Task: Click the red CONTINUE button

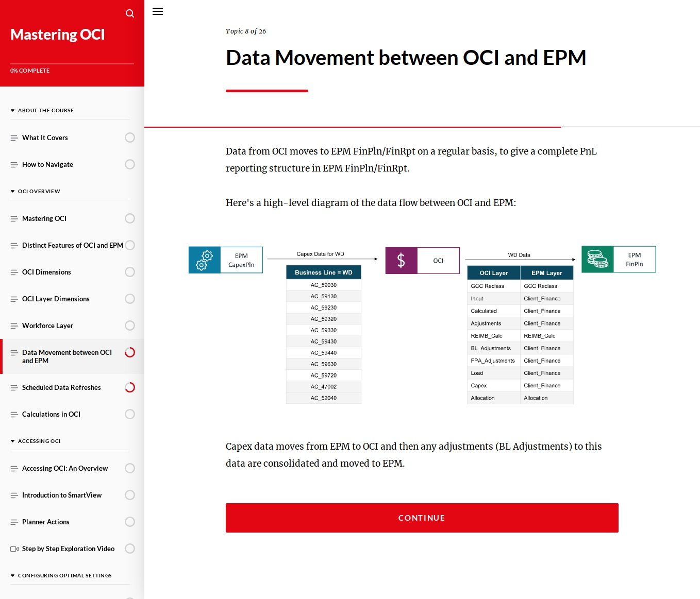Action: pyautogui.click(x=422, y=518)
